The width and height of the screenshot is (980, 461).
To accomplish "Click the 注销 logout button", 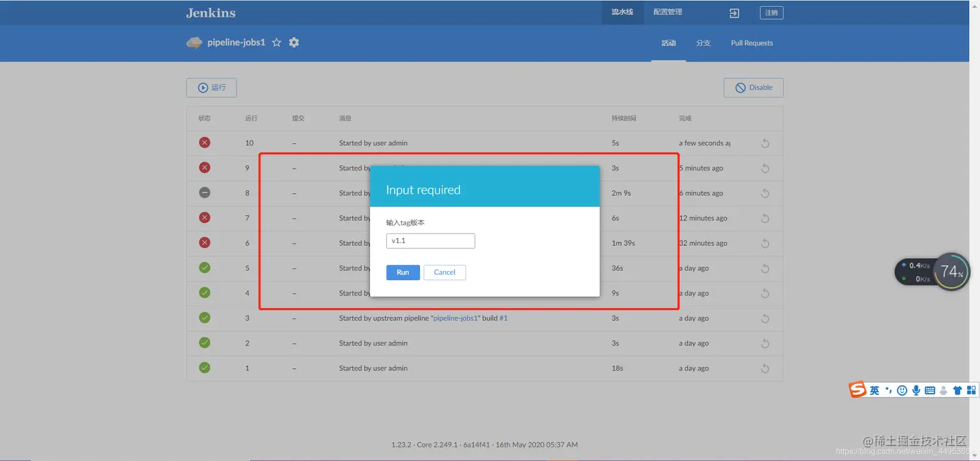I will pos(771,13).
